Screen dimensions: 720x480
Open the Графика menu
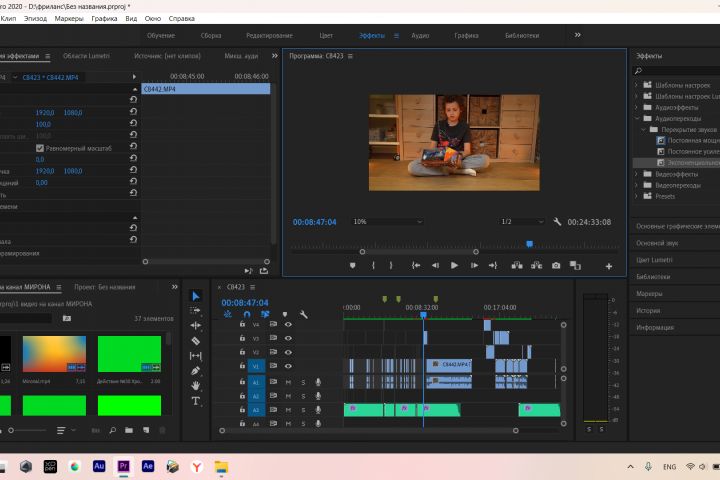[x=103, y=19]
